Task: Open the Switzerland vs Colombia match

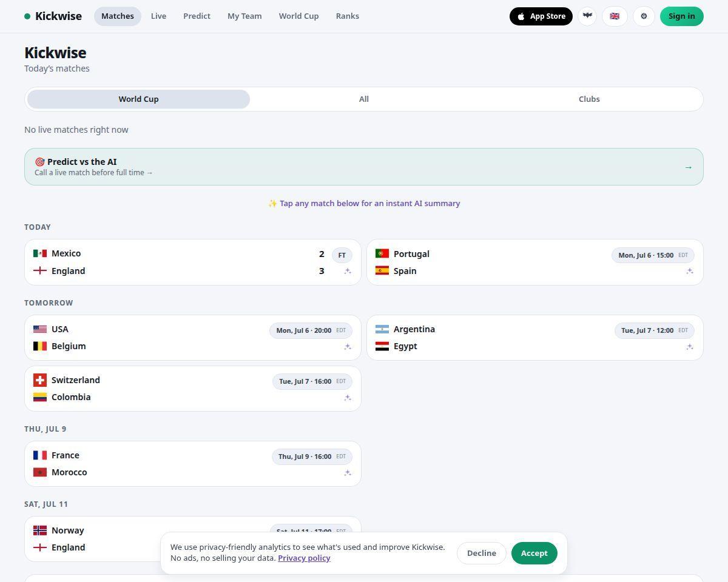Action: pos(193,389)
